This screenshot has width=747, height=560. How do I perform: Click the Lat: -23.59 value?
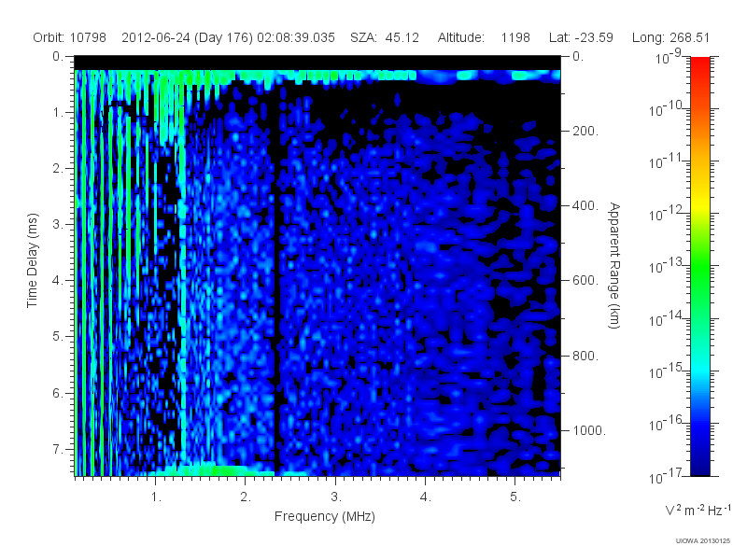(581, 37)
